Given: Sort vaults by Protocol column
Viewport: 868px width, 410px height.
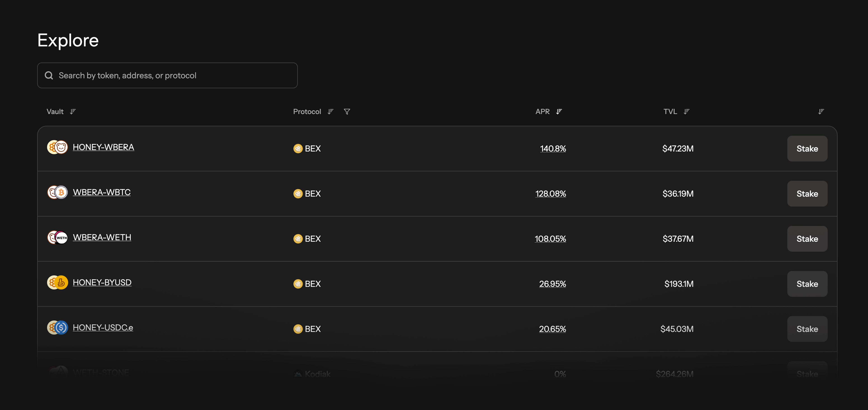Looking at the screenshot, I should (330, 112).
